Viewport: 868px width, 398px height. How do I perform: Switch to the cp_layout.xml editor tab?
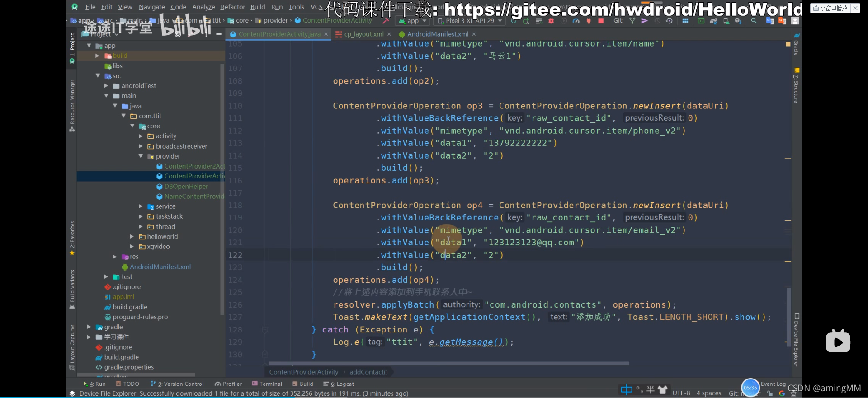363,34
